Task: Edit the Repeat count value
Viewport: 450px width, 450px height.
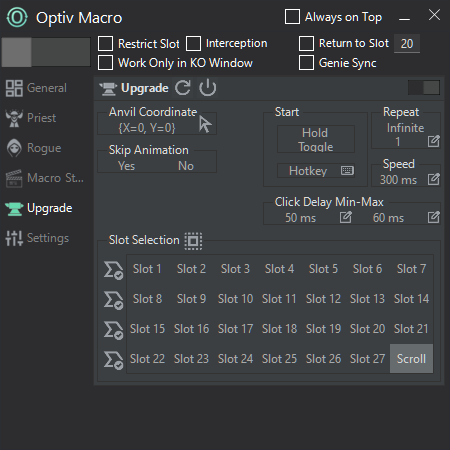Action: pos(433,141)
